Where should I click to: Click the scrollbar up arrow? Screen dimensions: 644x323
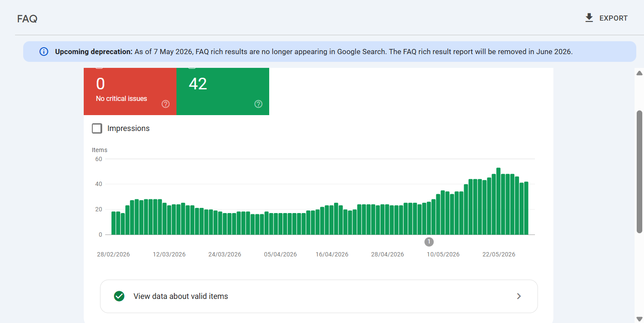pos(639,73)
